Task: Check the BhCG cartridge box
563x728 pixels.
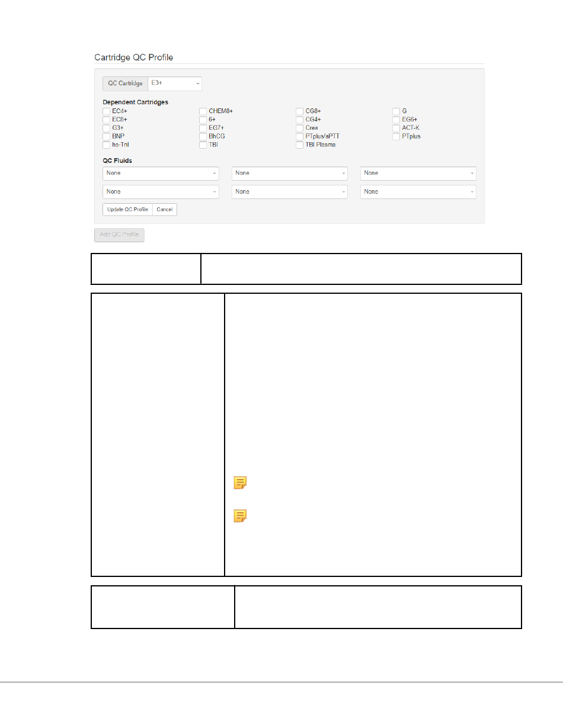Action: pyautogui.click(x=203, y=136)
